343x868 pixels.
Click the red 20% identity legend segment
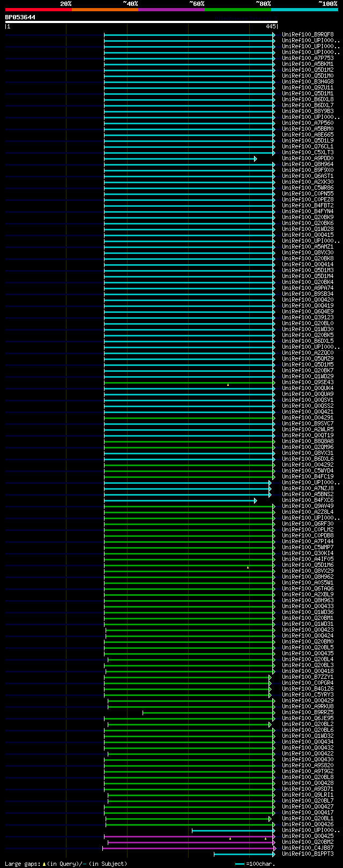pos(39,10)
